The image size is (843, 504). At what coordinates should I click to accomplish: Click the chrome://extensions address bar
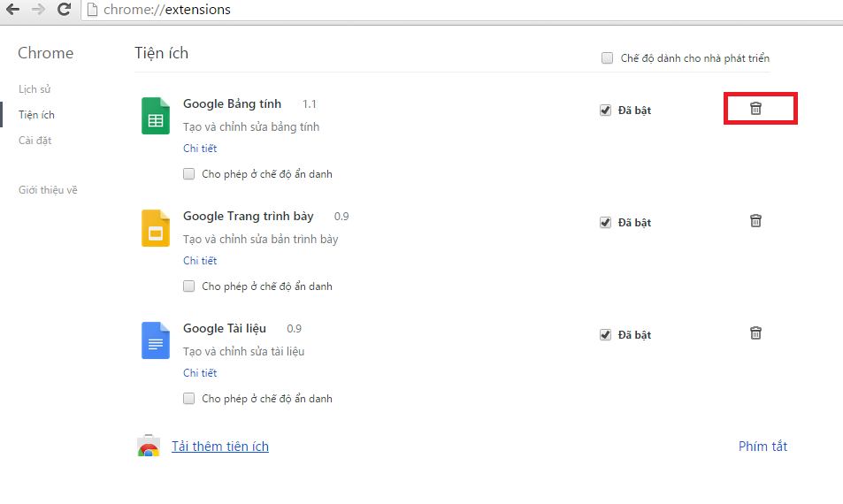[x=463, y=10]
